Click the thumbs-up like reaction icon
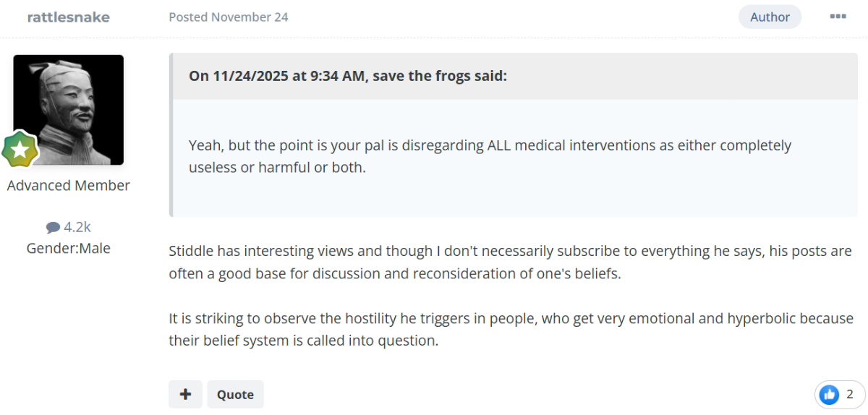Viewport: 868px width, 415px height. (829, 394)
